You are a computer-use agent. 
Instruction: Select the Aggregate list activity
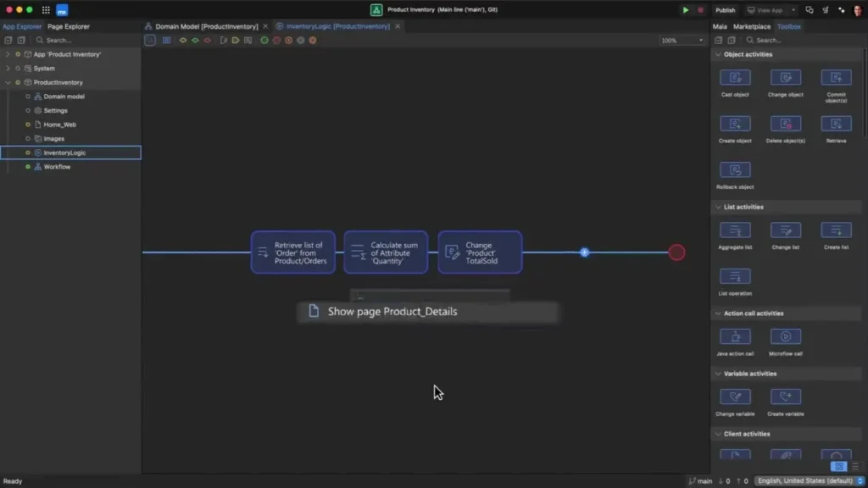tap(735, 230)
